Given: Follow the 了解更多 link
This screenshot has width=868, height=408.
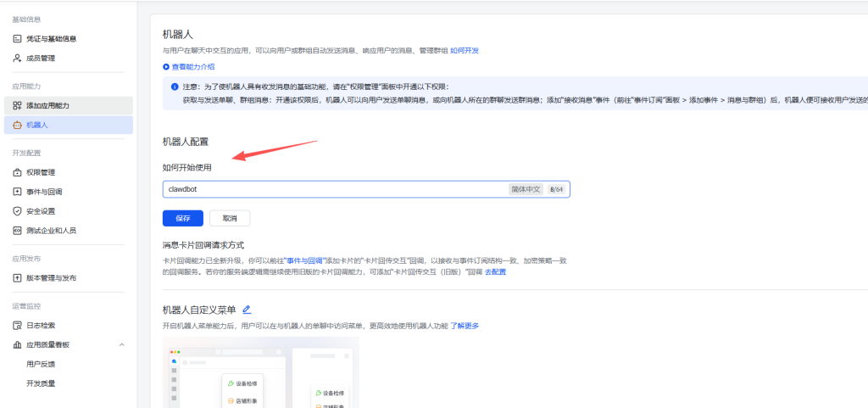Looking at the screenshot, I should pos(465,326).
